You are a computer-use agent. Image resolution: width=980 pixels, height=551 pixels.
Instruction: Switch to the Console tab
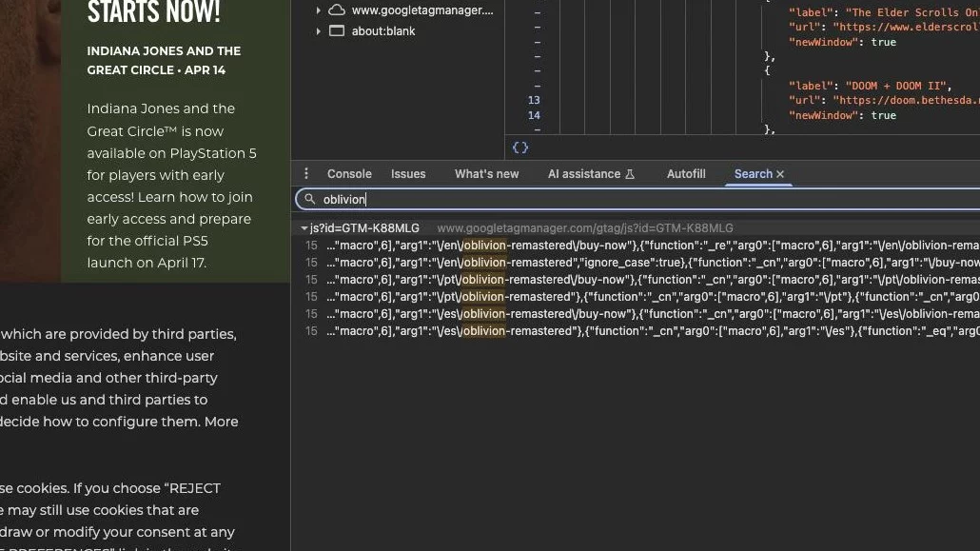tap(349, 174)
